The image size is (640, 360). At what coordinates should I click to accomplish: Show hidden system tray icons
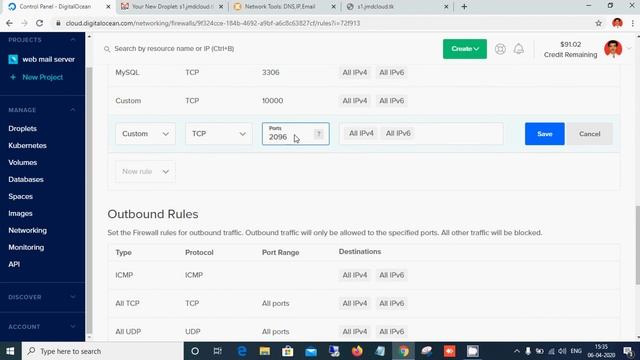coord(516,351)
